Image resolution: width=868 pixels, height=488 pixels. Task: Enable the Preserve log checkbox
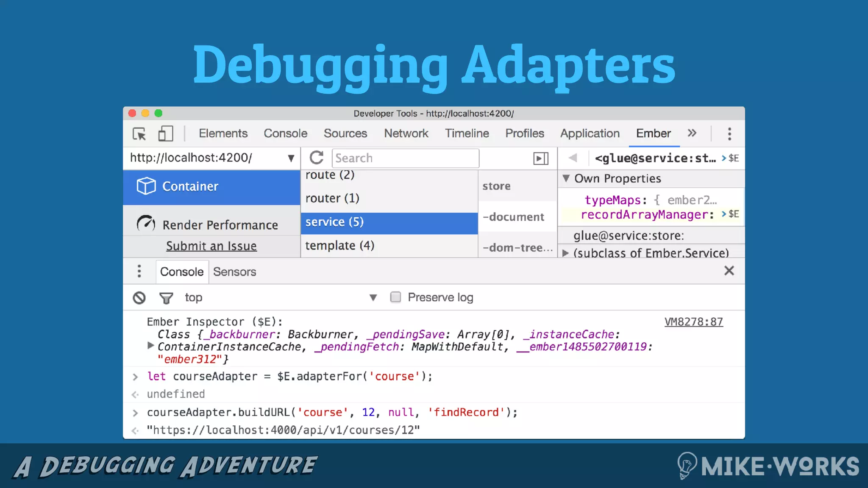[x=395, y=297]
